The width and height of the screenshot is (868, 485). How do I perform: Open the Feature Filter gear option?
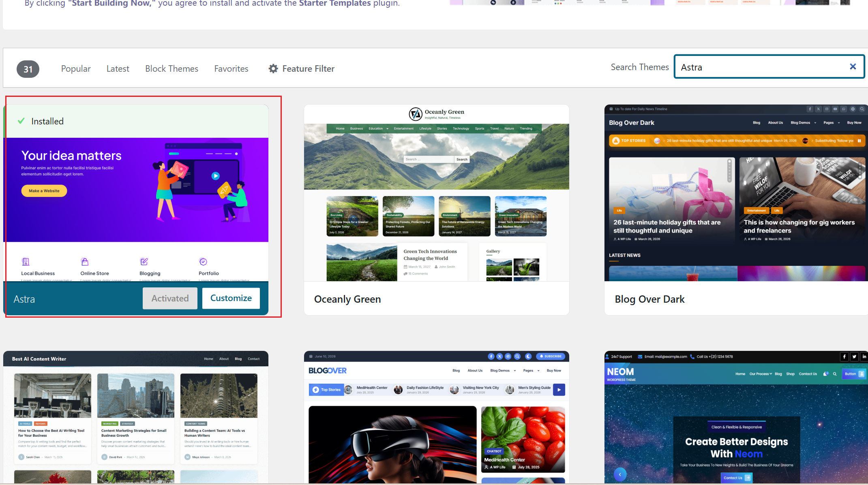tap(273, 68)
